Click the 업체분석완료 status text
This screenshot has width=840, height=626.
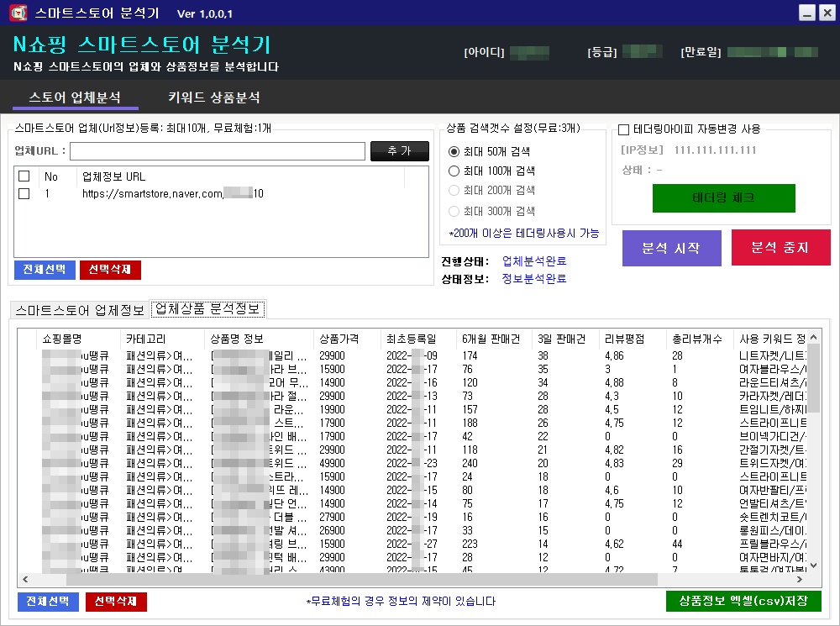point(534,261)
